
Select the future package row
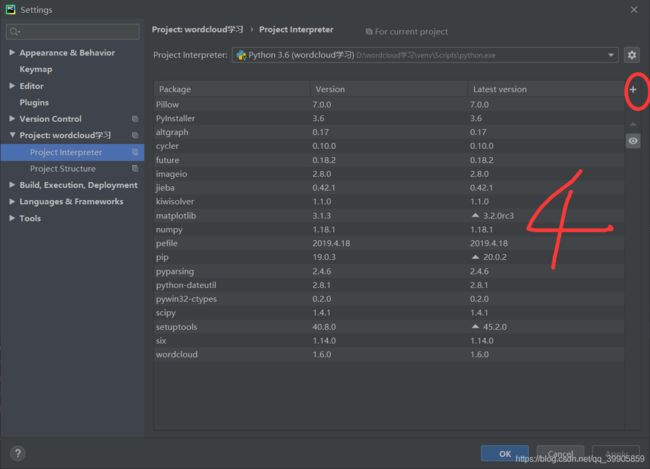(389, 160)
